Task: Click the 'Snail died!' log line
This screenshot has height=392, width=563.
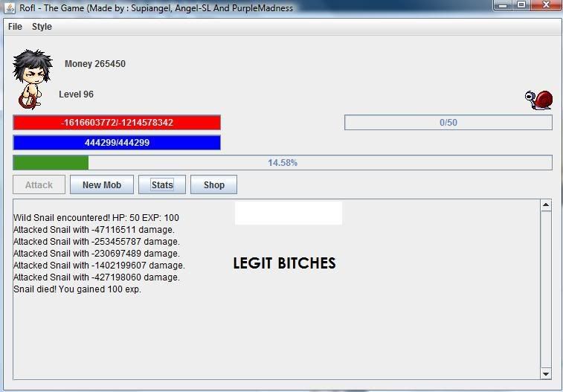Action: point(77,289)
